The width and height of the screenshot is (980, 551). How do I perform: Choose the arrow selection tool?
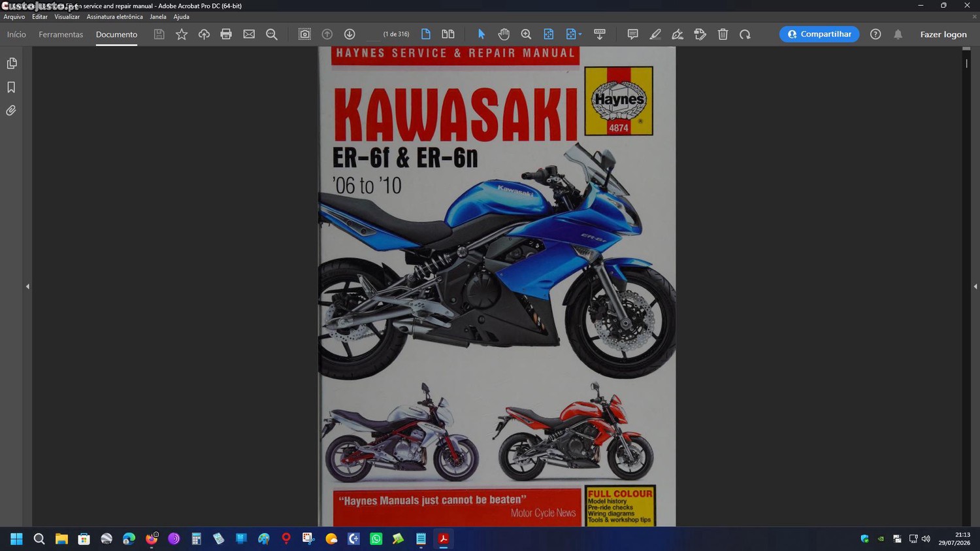pyautogui.click(x=482, y=34)
